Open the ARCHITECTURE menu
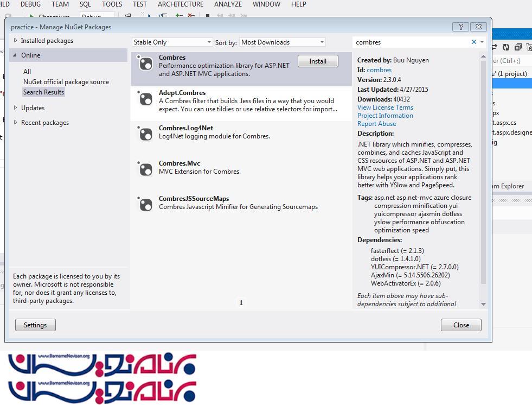Image resolution: width=532 pixels, height=405 pixels. coord(180,4)
